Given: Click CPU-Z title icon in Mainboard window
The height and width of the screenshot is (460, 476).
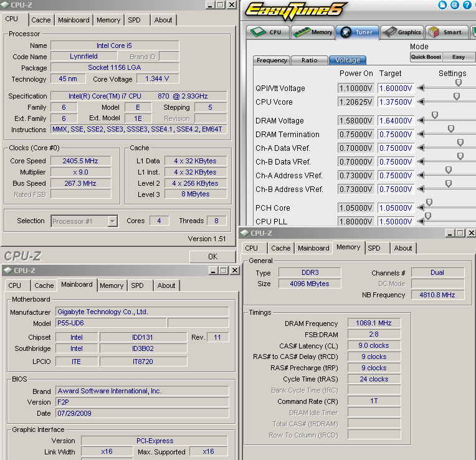Looking at the screenshot, I should tap(8, 271).
